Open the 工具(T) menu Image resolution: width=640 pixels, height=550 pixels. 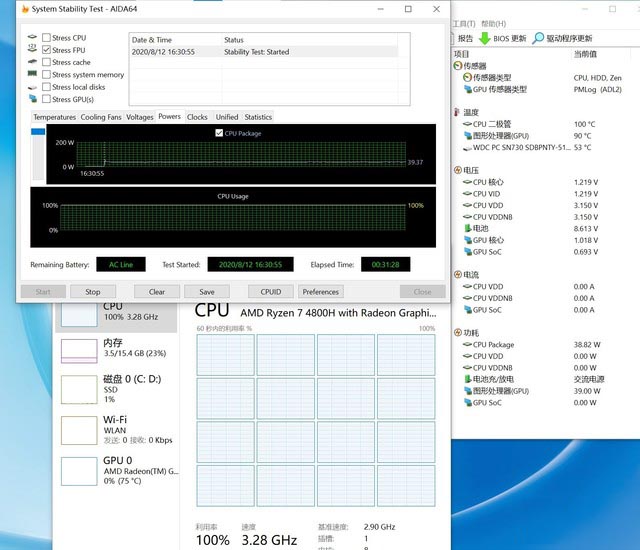[464, 24]
